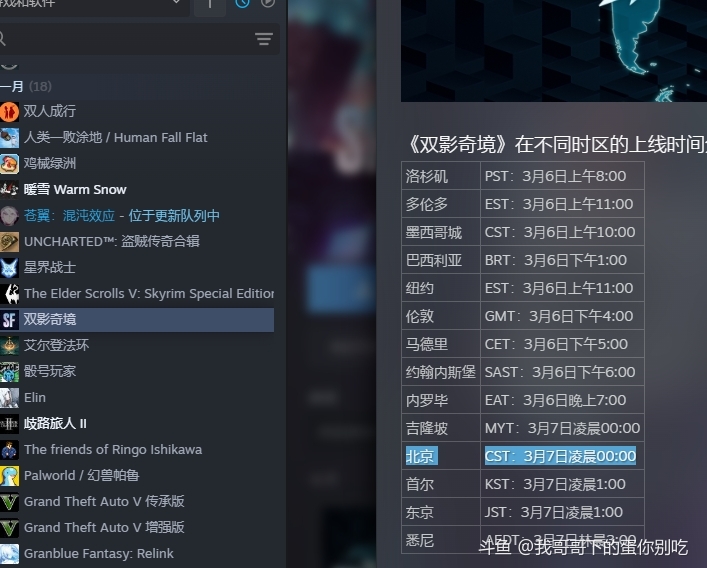
Task: Click the highlighted 北京 timezone row
Action: click(522, 456)
